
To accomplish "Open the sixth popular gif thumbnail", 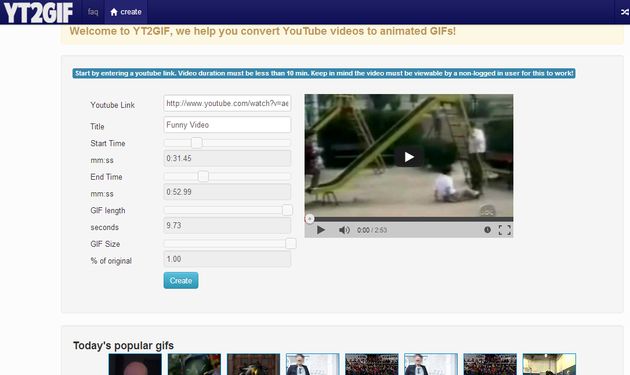I will (x=431, y=364).
